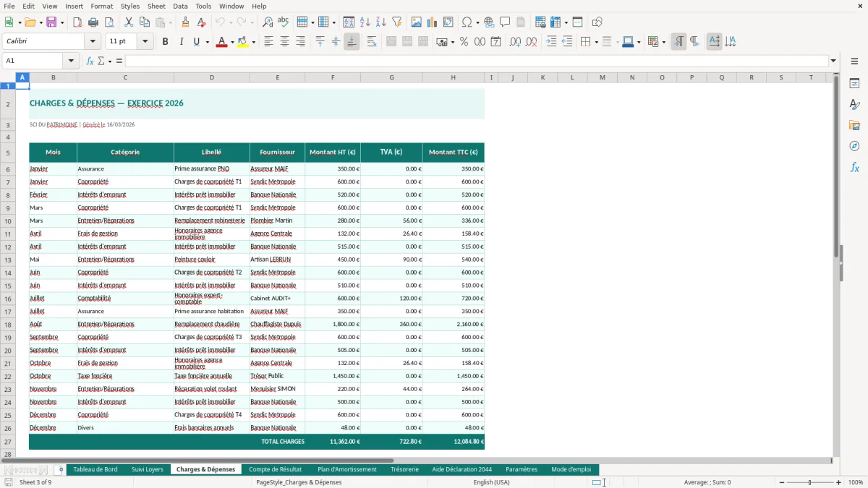Switch to Tableau de Bord sheet tab

(95, 469)
